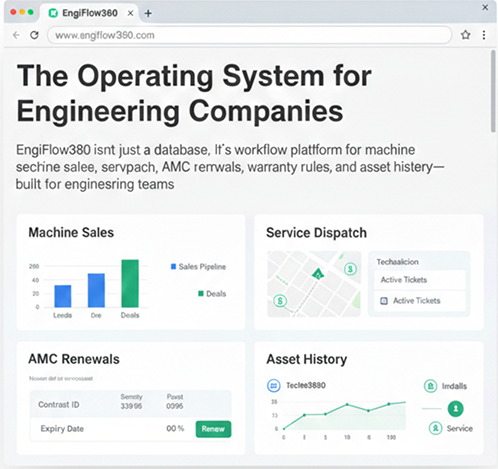
Task: Open the Service Dispatch map thumbnail
Action: [314, 284]
